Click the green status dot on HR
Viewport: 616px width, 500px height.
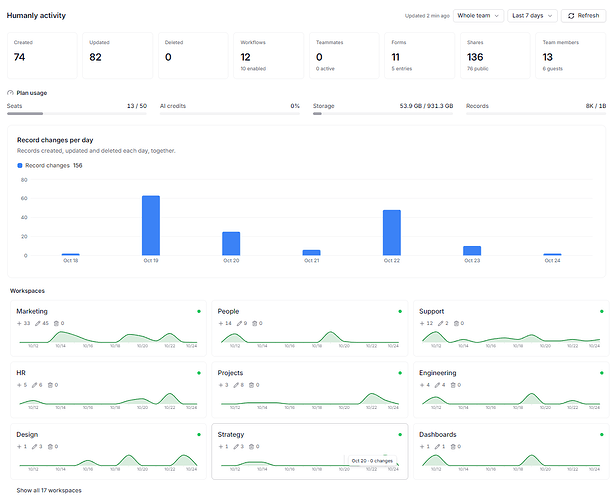pyautogui.click(x=199, y=373)
